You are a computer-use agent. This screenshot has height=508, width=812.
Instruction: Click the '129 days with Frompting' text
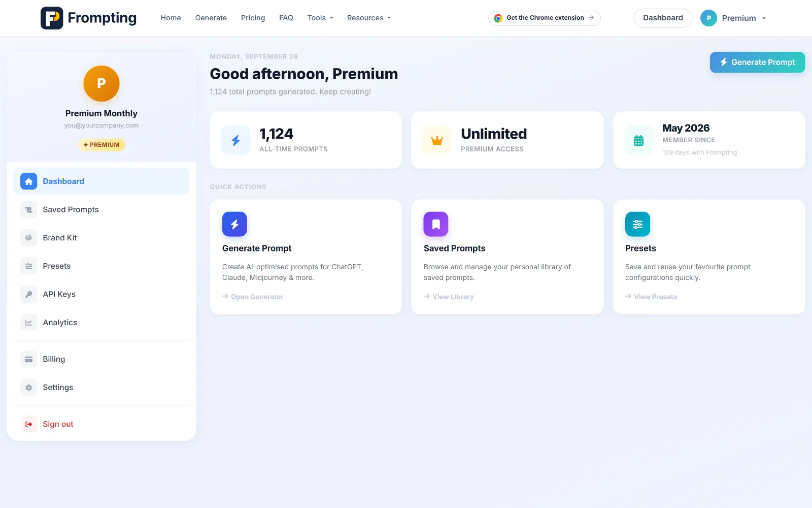(699, 152)
